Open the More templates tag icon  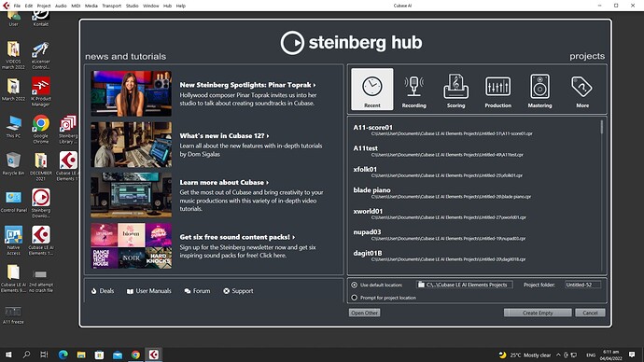(582, 90)
